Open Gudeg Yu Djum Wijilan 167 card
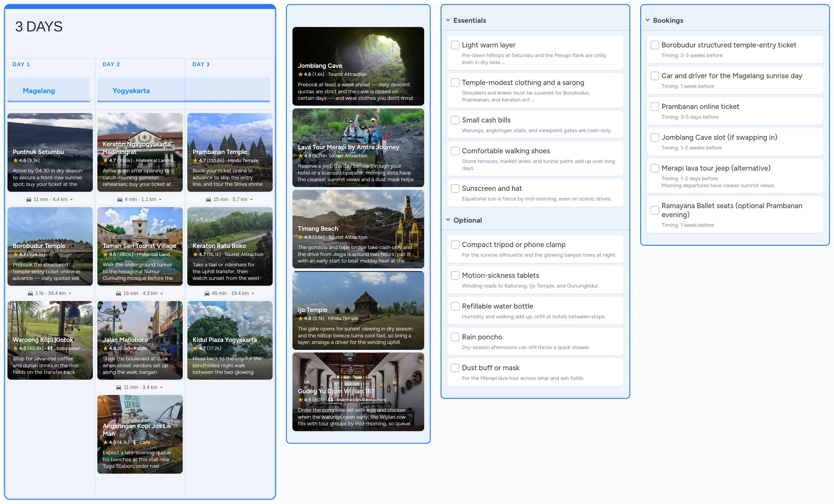834x504 pixels. point(358,392)
